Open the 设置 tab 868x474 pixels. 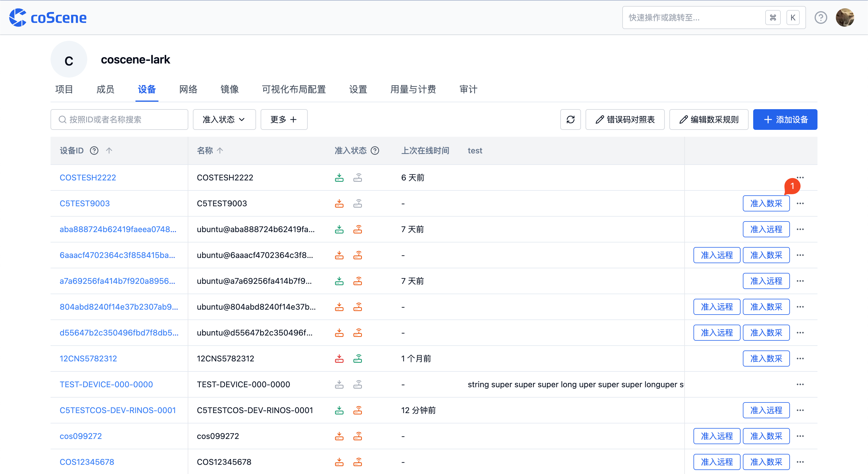point(358,89)
